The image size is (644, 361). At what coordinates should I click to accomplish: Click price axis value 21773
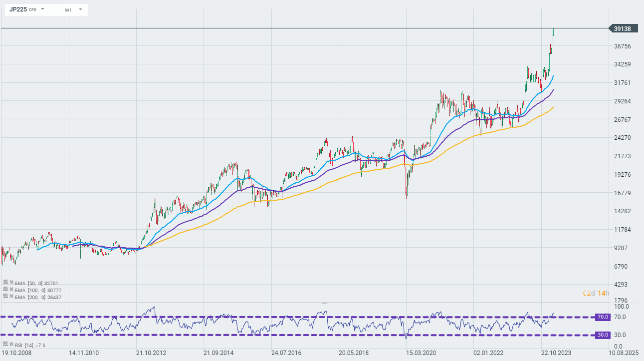tap(622, 156)
